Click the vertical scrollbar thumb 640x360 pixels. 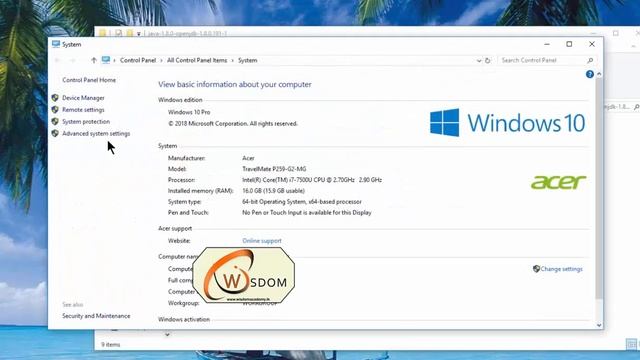pyautogui.click(x=599, y=188)
